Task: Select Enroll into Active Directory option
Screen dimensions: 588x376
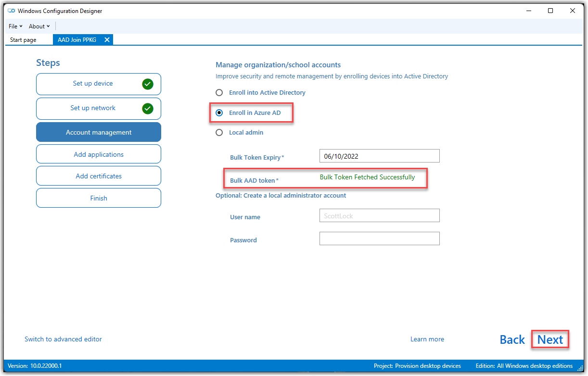Action: (x=260, y=92)
